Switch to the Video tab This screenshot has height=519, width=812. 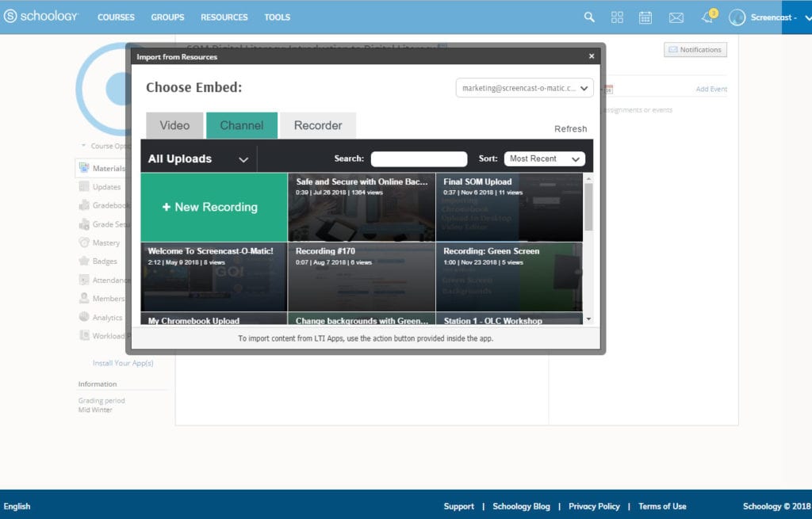coord(174,125)
